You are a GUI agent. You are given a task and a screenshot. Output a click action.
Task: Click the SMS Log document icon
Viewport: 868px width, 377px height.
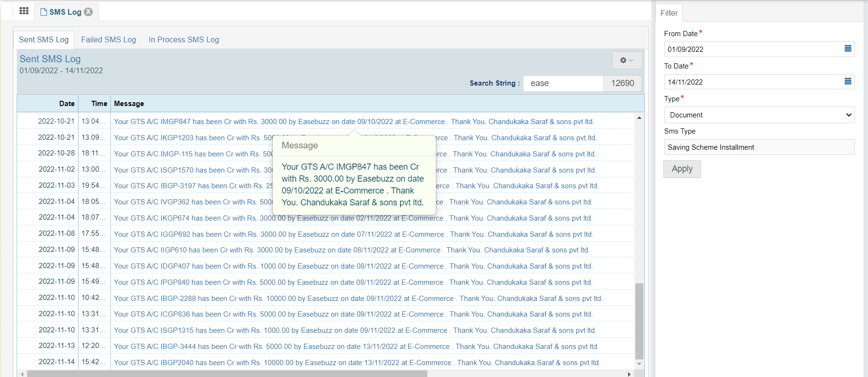pyautogui.click(x=44, y=12)
